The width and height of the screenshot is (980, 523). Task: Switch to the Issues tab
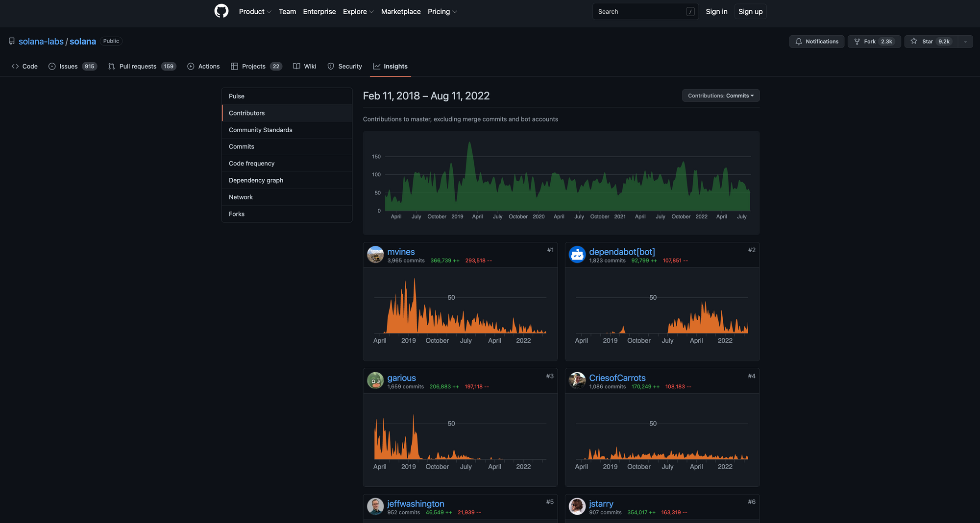(x=73, y=66)
